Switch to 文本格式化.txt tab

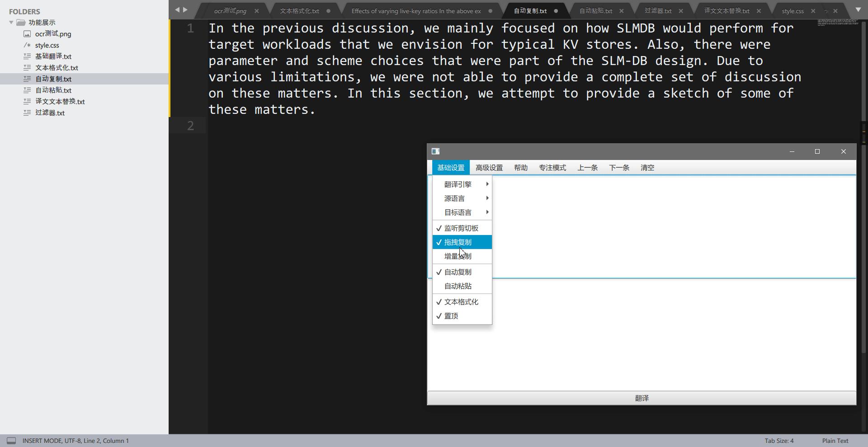[x=299, y=11]
